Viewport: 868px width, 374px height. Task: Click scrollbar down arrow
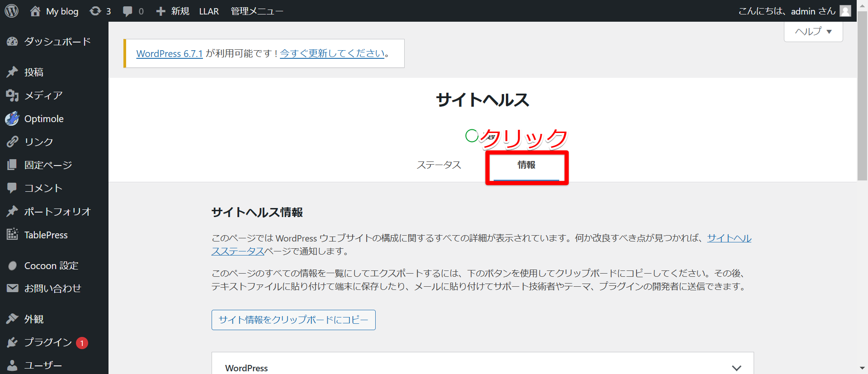(863, 369)
